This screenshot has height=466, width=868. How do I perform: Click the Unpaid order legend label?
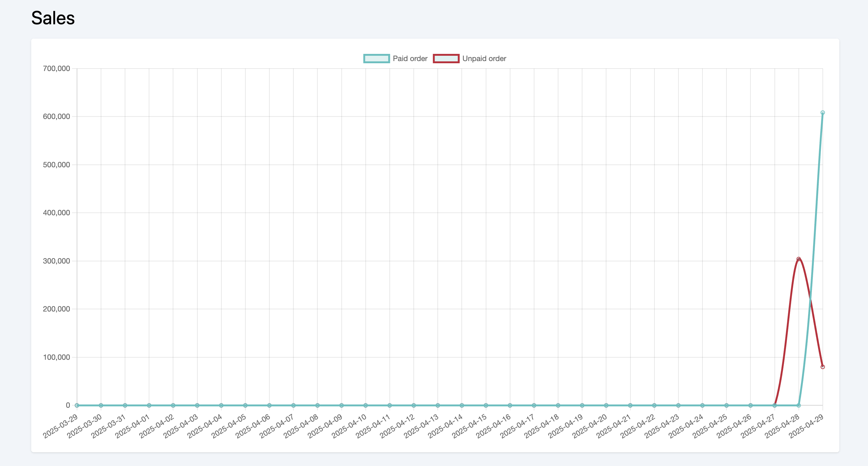click(x=484, y=59)
